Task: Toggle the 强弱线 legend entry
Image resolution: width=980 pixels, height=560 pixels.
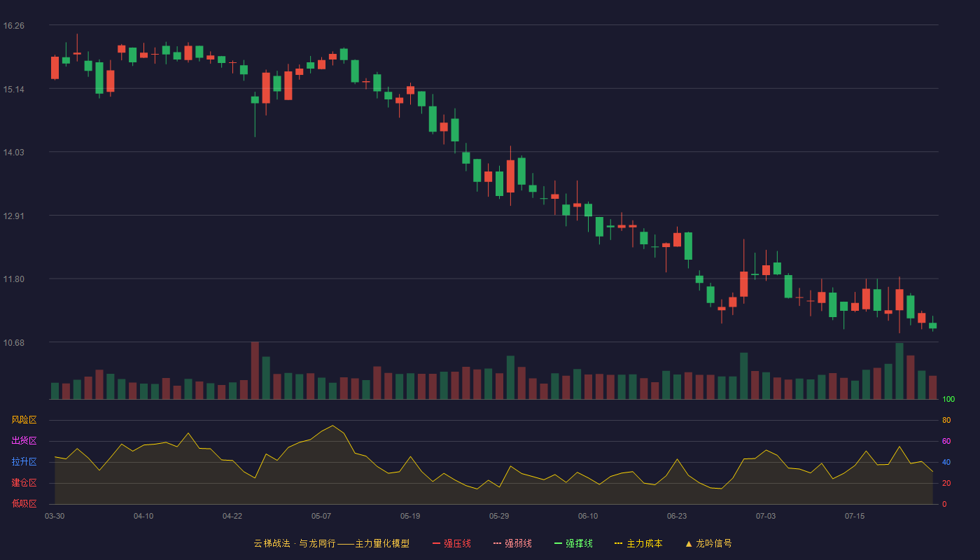Action: 512,543
